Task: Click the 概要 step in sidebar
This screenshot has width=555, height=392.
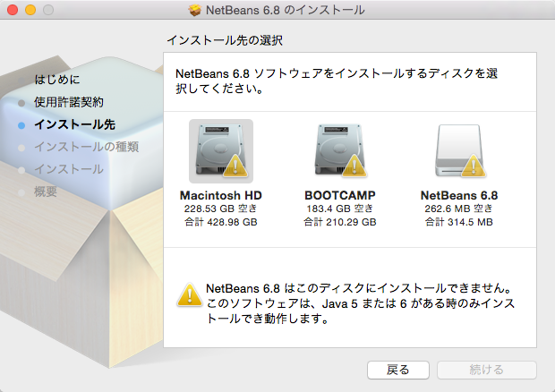Action: click(46, 192)
